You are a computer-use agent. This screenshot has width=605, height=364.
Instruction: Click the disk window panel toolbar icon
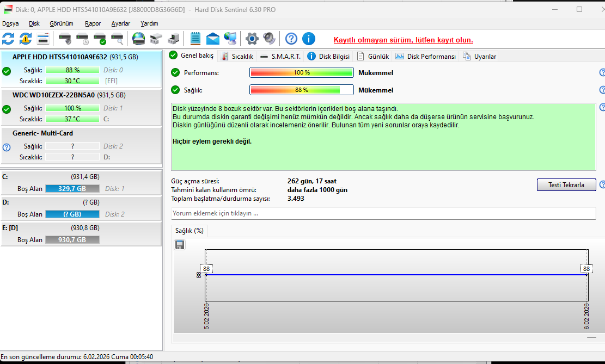43,39
